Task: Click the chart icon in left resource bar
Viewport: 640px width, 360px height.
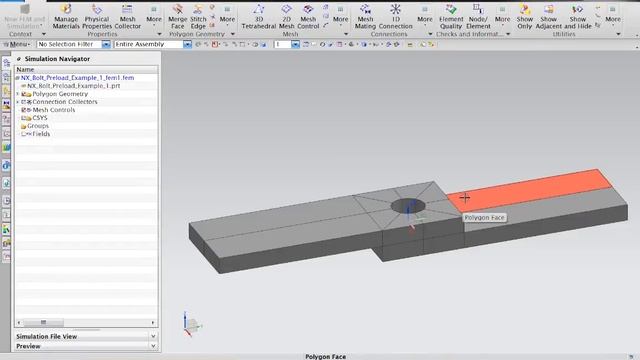Action: pos(6,147)
